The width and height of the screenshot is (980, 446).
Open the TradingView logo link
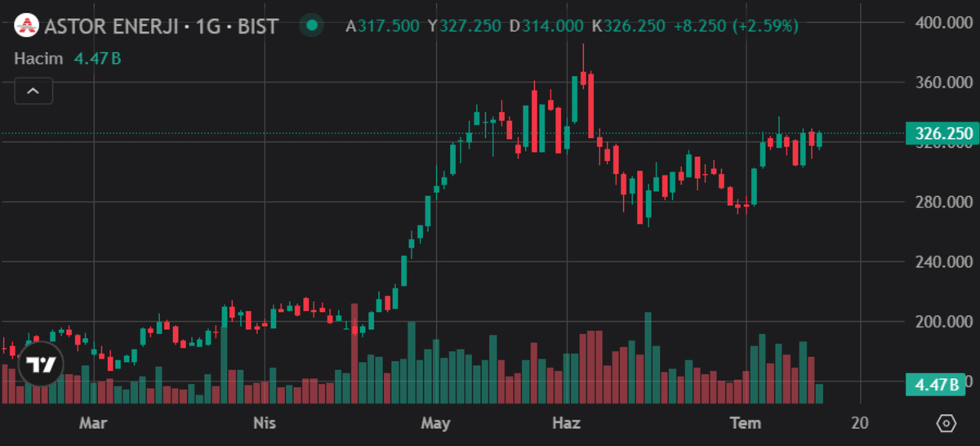coord(41,363)
